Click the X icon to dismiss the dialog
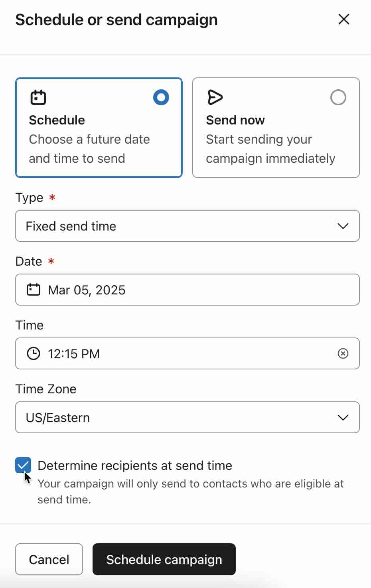The height and width of the screenshot is (588, 371). 343,19
